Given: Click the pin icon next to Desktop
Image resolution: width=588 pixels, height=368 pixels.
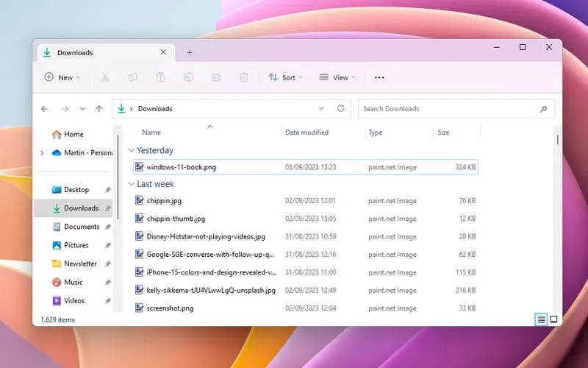Looking at the screenshot, I should pyautogui.click(x=107, y=190).
